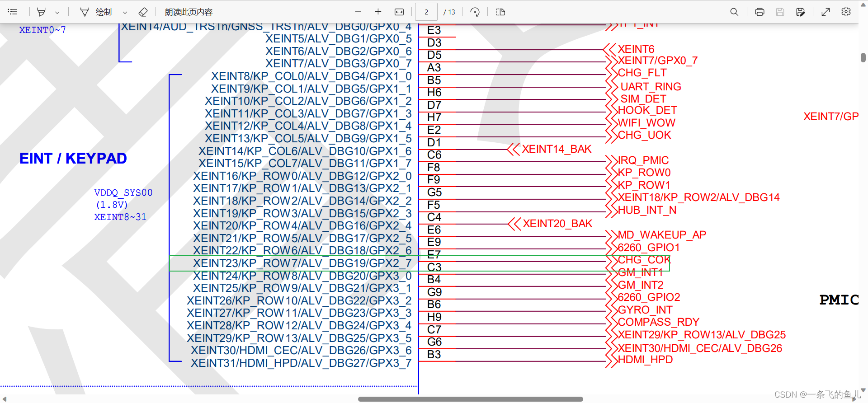Click the HOOK_DET signal label
Image resolution: width=868 pixels, height=403 pixels.
(x=647, y=110)
